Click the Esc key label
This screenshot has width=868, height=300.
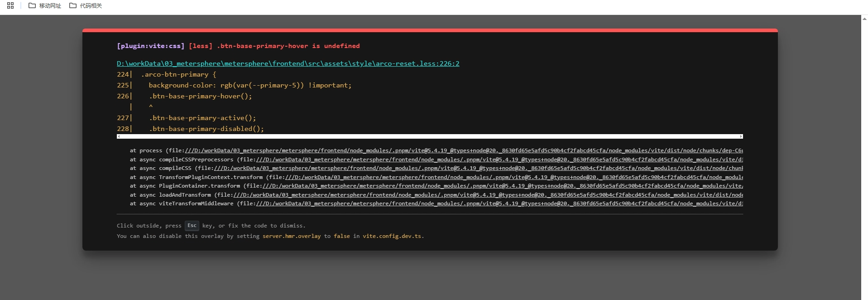coord(192,225)
